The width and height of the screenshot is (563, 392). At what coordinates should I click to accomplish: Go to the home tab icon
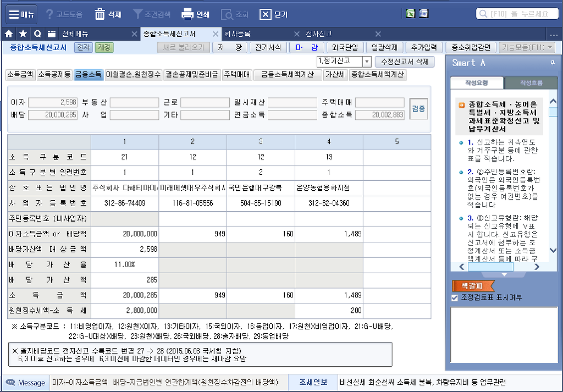(x=9, y=34)
